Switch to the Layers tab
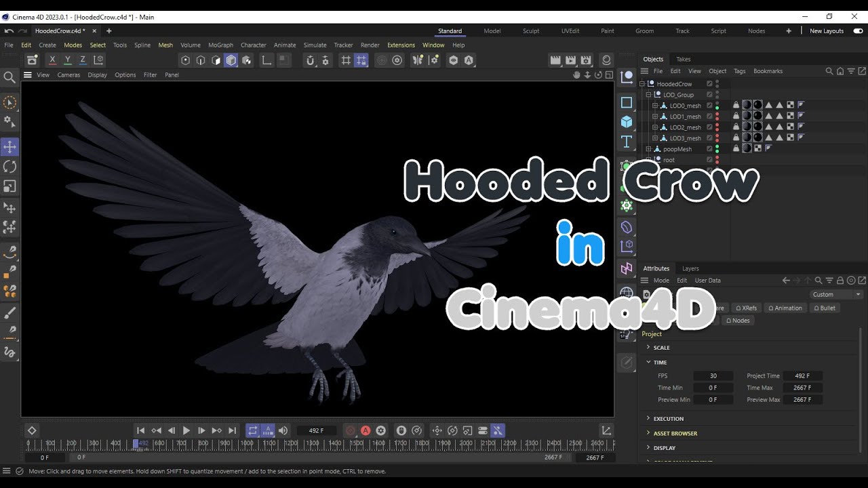 pos(690,268)
